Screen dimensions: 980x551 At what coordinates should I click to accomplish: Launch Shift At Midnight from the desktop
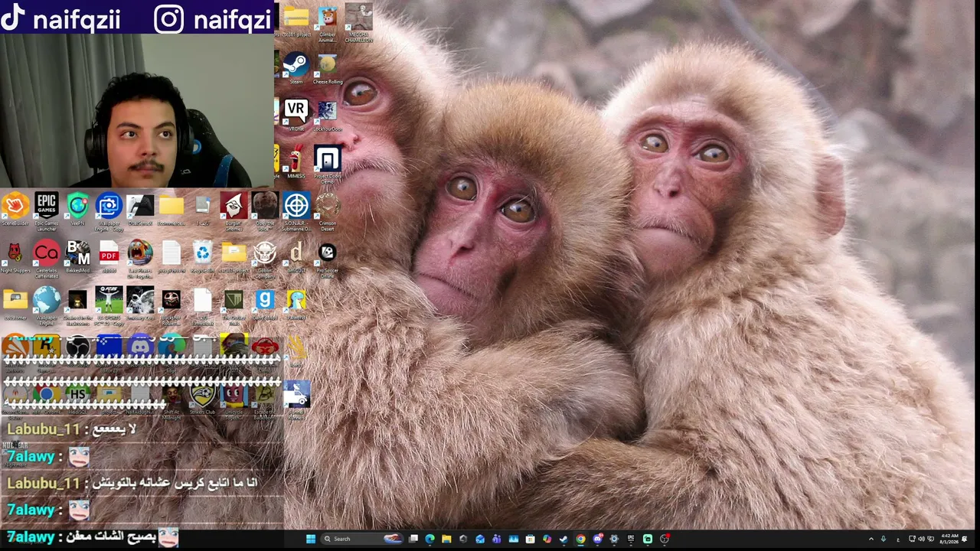pyautogui.click(x=171, y=402)
